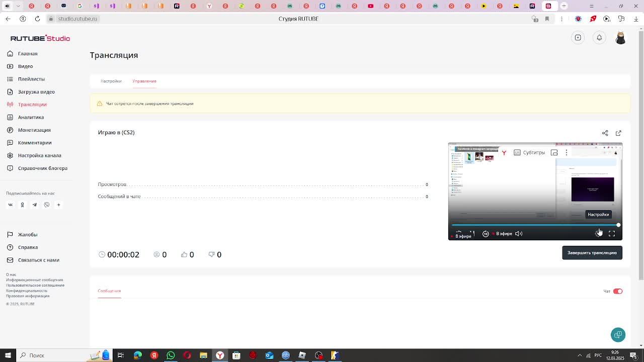
Task: Open Комментарии in the sidebar
Action: coord(35,143)
